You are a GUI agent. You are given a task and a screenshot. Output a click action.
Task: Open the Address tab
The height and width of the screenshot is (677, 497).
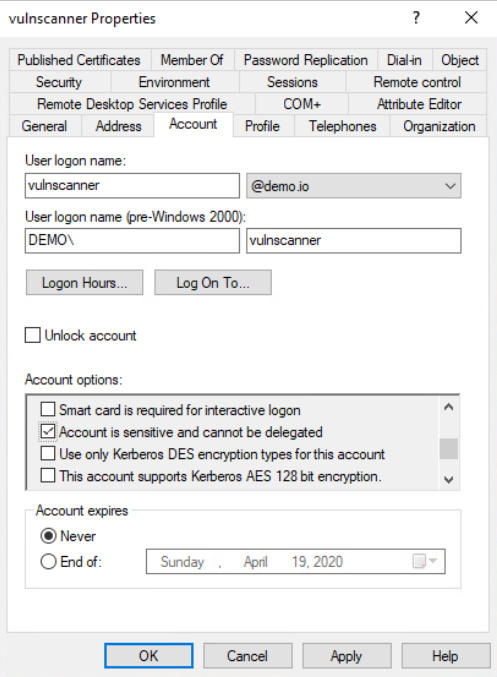click(118, 126)
